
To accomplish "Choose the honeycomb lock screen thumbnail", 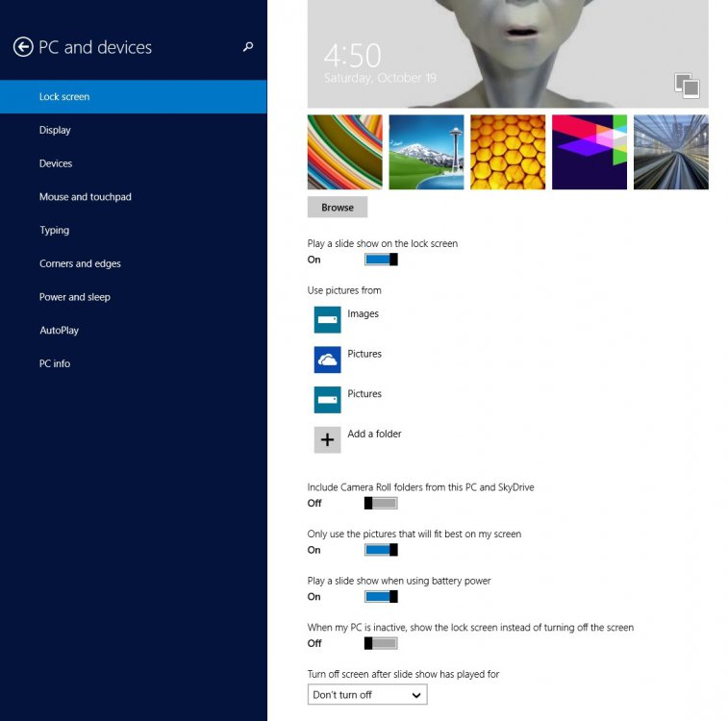I will coord(508,152).
